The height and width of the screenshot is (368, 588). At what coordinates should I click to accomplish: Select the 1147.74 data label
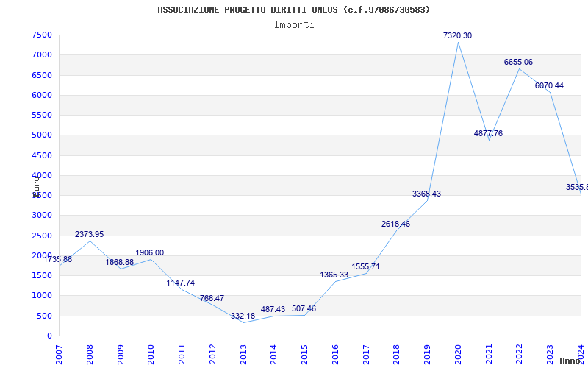coord(181,283)
